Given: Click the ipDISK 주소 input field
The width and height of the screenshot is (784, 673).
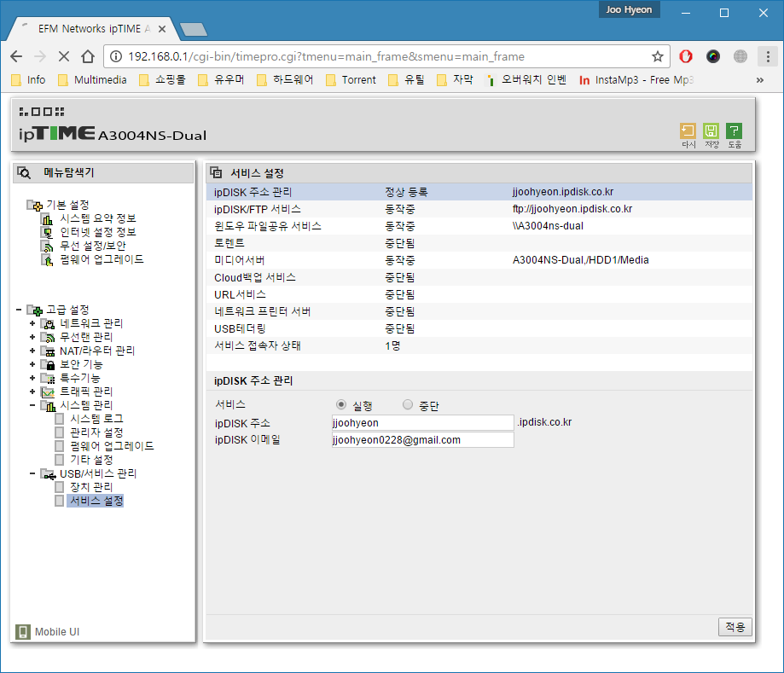Looking at the screenshot, I should (422, 422).
